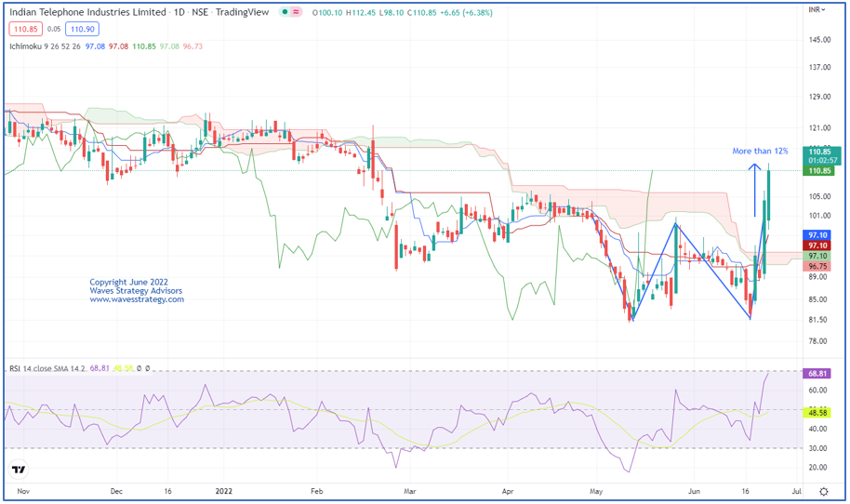Click the 20.00 RSI scale label
The width and height of the screenshot is (850, 504).
click(x=817, y=467)
